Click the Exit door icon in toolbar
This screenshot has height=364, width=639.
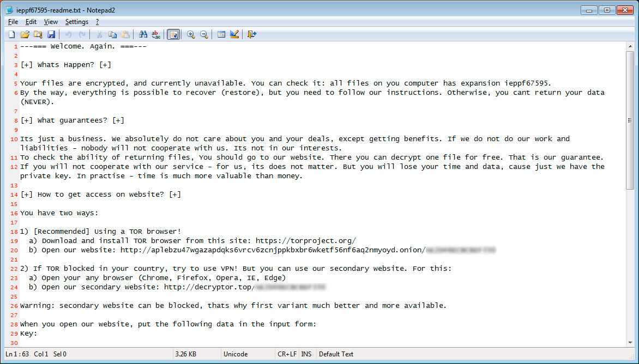[251, 35]
